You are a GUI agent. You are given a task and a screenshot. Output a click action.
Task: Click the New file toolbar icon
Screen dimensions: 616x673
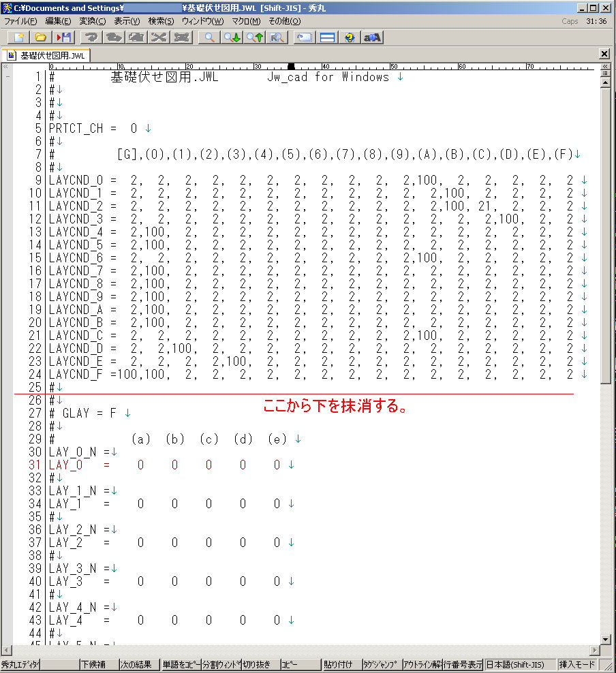(x=18, y=37)
